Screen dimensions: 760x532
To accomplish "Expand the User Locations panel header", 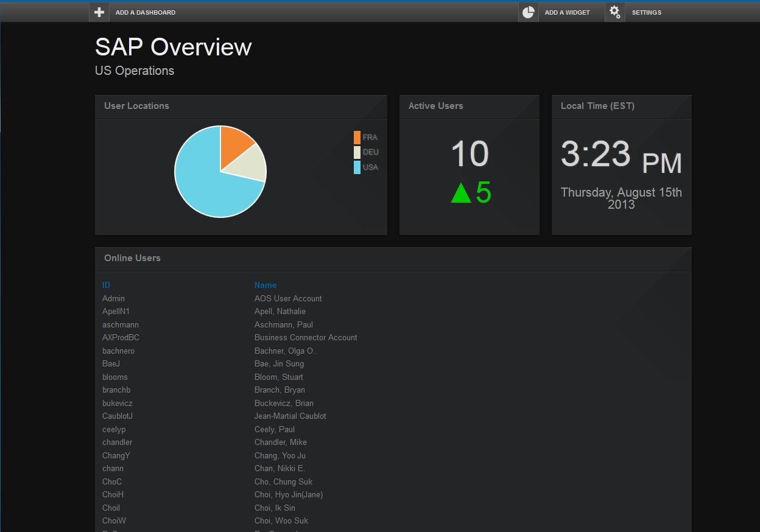I will click(136, 106).
